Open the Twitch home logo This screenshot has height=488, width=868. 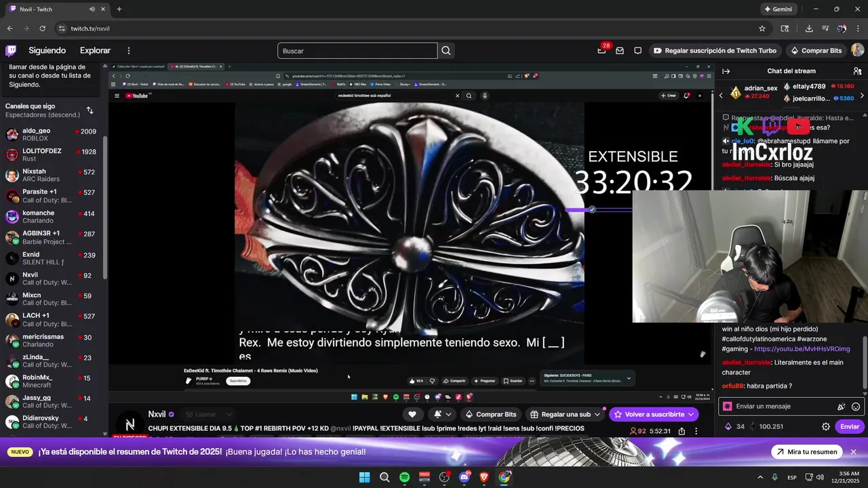pos(11,50)
